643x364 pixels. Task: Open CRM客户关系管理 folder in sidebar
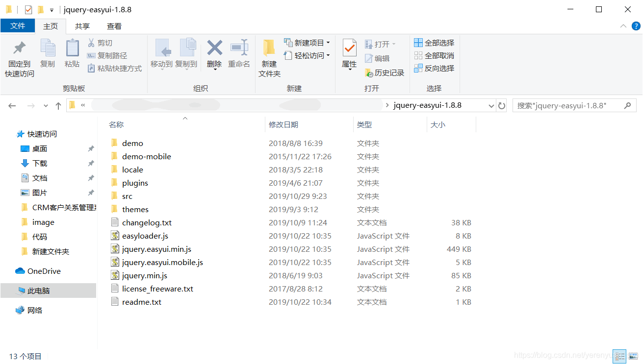click(x=58, y=207)
